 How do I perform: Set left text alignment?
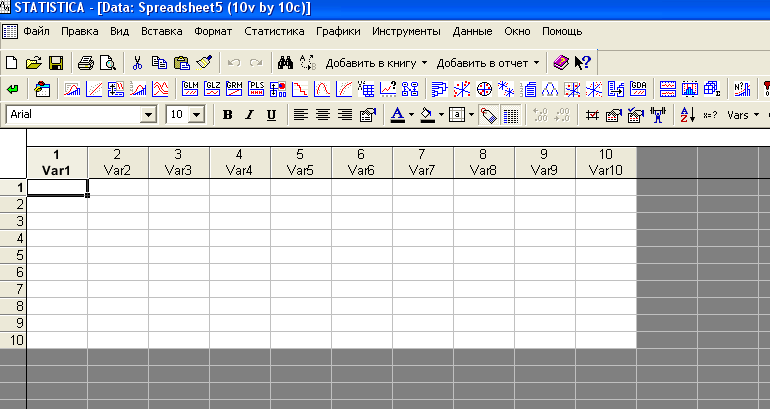[x=301, y=115]
